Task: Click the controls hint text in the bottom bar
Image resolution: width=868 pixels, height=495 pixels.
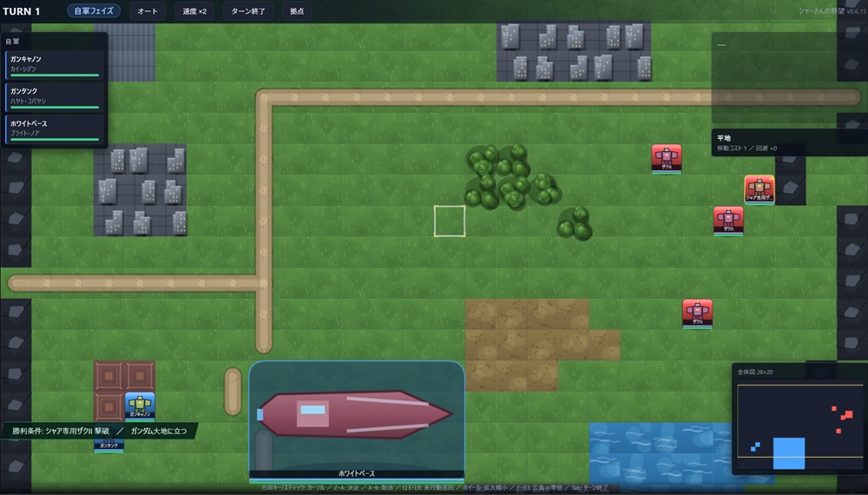Action: point(435,488)
